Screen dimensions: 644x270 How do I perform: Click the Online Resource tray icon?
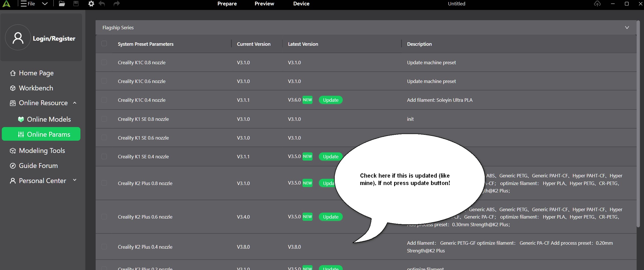13,103
